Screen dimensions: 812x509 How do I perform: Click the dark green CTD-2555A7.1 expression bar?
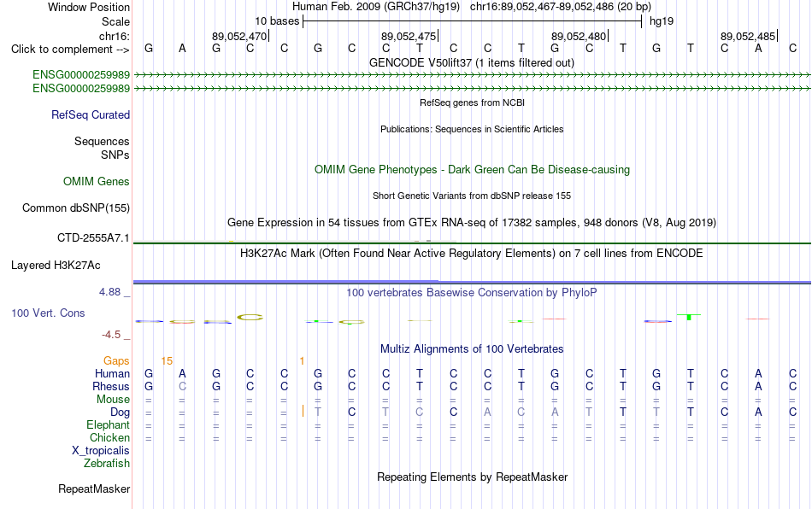tap(472, 243)
